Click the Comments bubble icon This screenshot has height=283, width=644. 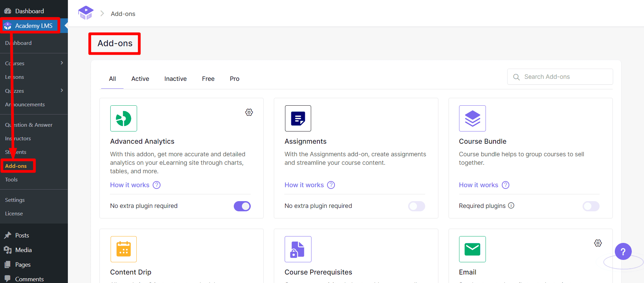[x=7, y=278]
